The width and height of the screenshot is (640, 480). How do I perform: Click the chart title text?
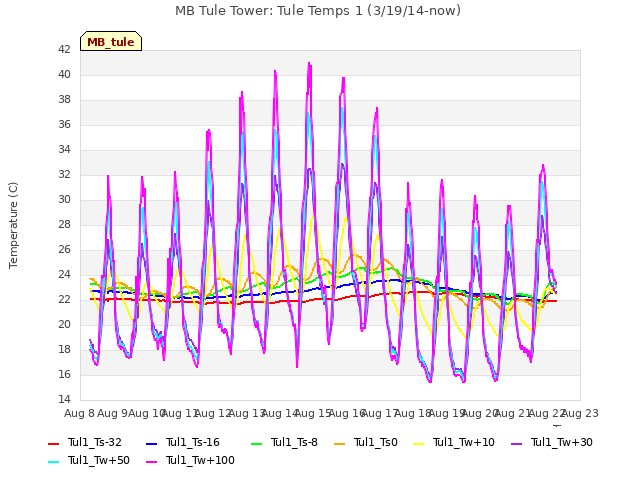[318, 11]
